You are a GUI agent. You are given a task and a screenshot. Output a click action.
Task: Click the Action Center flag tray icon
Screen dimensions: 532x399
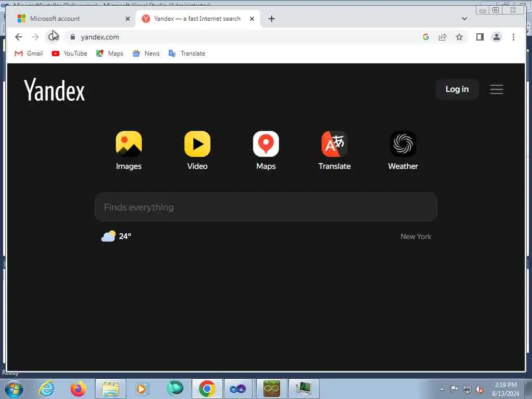pyautogui.click(x=454, y=389)
